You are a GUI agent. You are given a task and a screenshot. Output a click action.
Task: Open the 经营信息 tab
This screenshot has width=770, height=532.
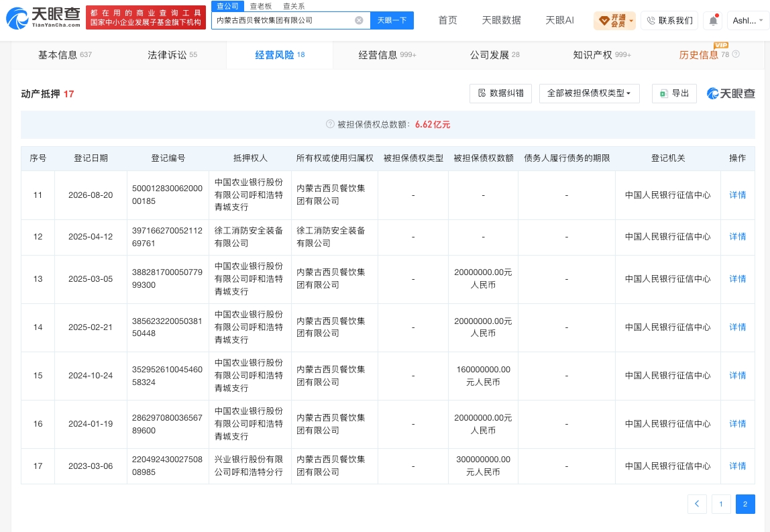(387, 55)
